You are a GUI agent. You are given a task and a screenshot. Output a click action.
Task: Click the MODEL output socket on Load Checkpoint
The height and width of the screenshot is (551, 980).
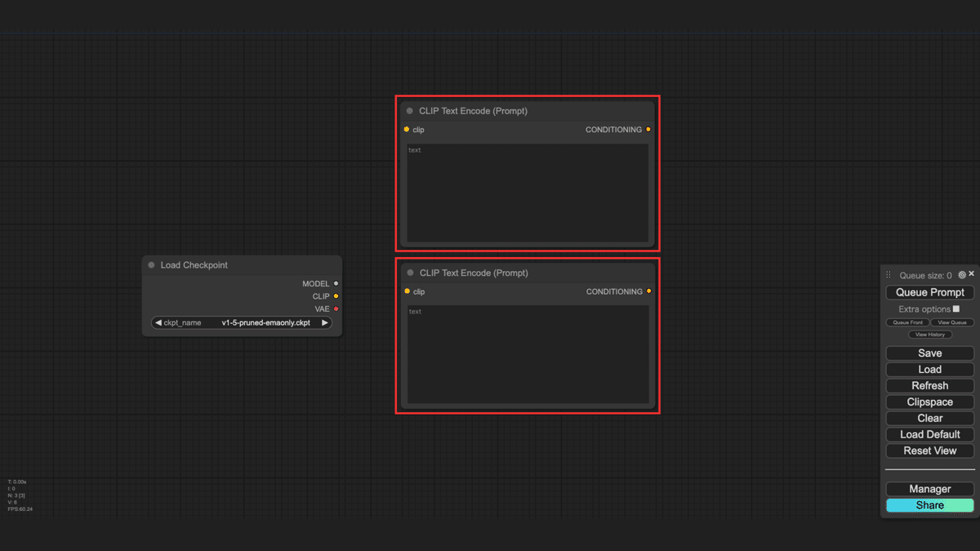pos(336,284)
